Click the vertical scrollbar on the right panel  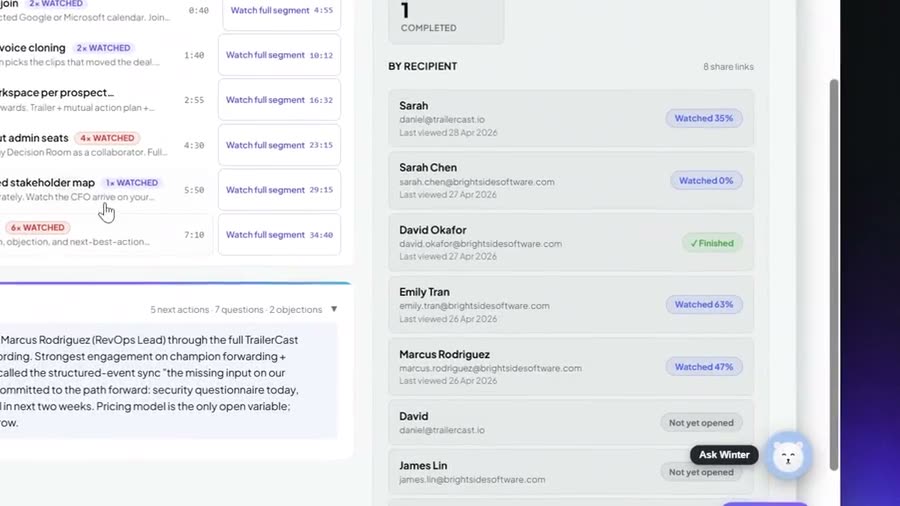[x=834, y=275]
